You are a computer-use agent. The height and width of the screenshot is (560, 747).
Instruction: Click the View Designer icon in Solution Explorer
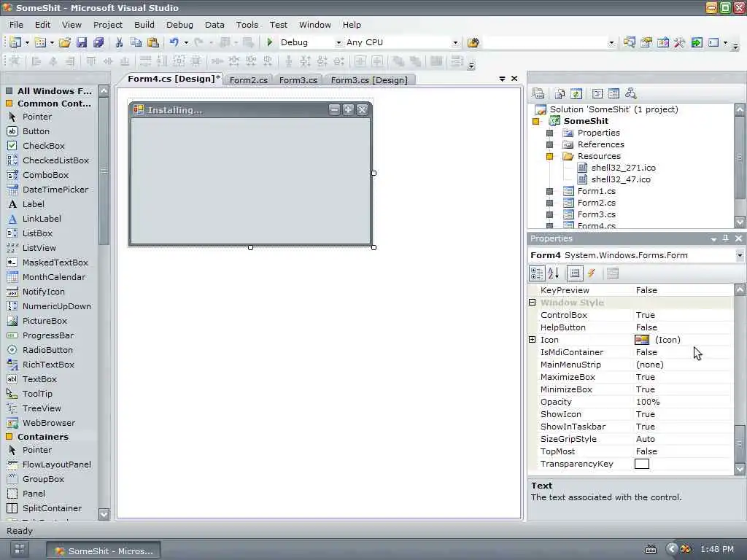[x=614, y=93]
